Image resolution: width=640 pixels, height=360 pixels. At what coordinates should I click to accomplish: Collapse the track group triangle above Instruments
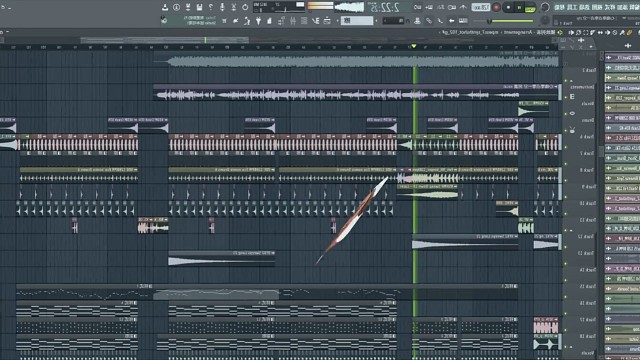point(571,81)
